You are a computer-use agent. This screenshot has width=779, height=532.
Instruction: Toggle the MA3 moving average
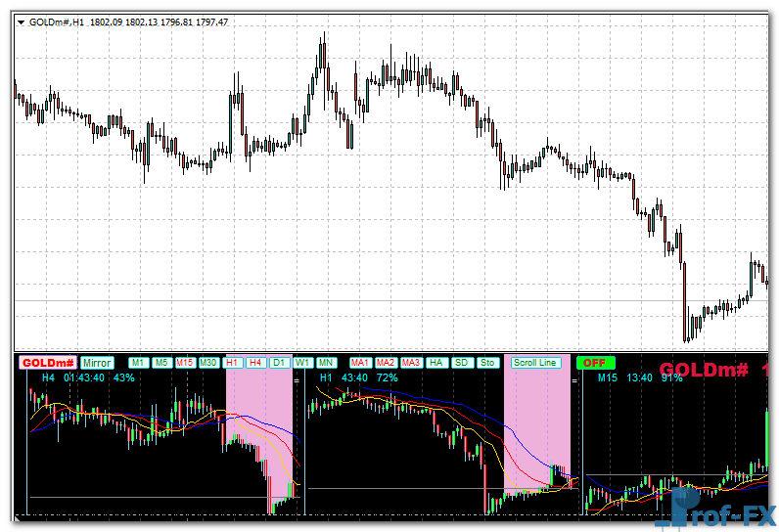[x=411, y=363]
